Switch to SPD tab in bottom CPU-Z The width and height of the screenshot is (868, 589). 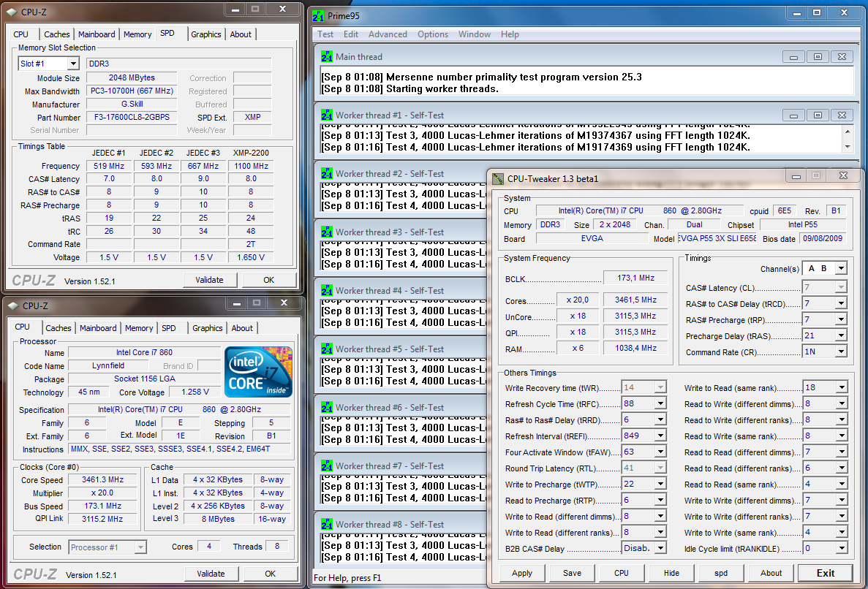[169, 328]
